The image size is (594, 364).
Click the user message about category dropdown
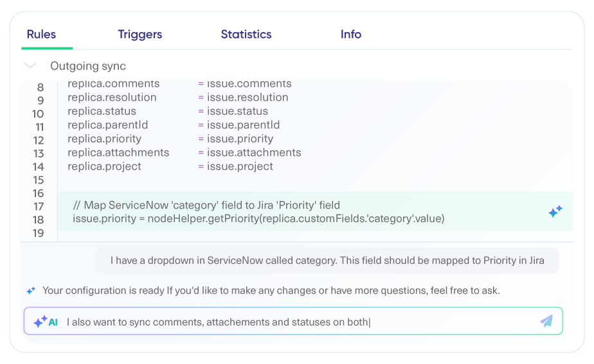click(327, 261)
